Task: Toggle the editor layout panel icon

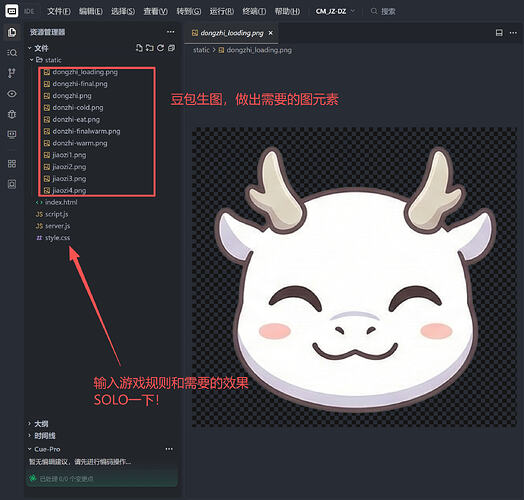Action: (499, 33)
